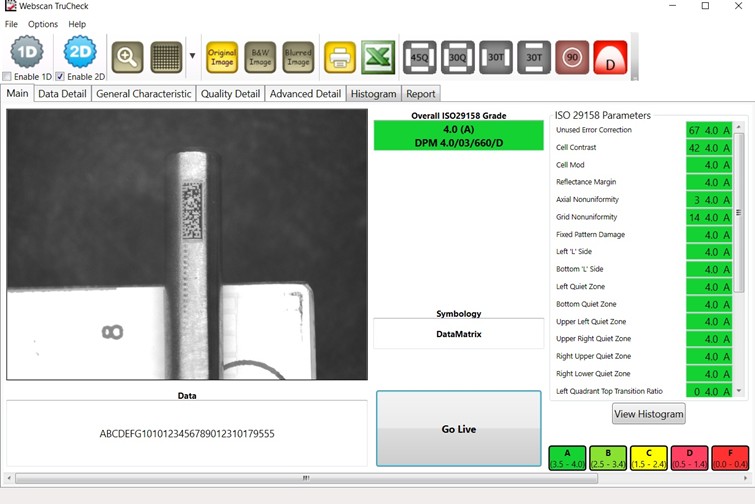
Task: Export results to Excel
Action: 378,57
